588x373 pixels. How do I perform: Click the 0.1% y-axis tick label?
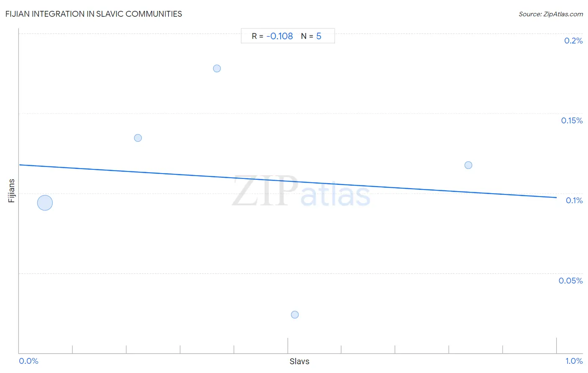point(574,200)
